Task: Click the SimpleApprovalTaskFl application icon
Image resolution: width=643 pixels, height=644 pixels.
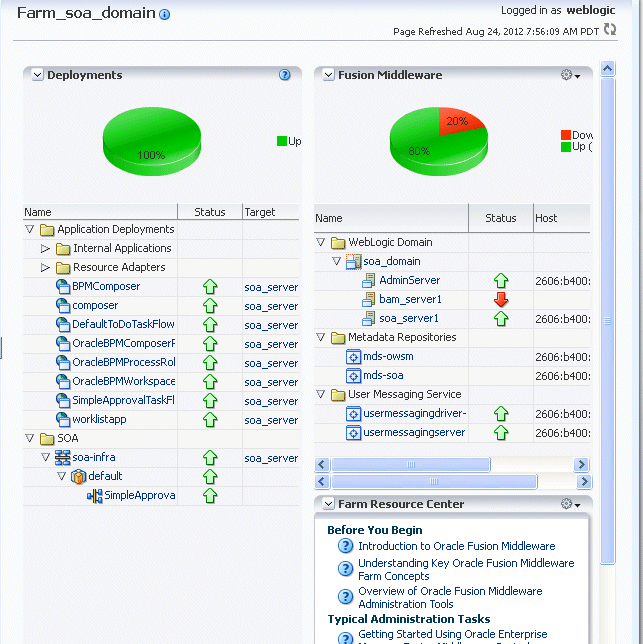Action: [x=63, y=400]
